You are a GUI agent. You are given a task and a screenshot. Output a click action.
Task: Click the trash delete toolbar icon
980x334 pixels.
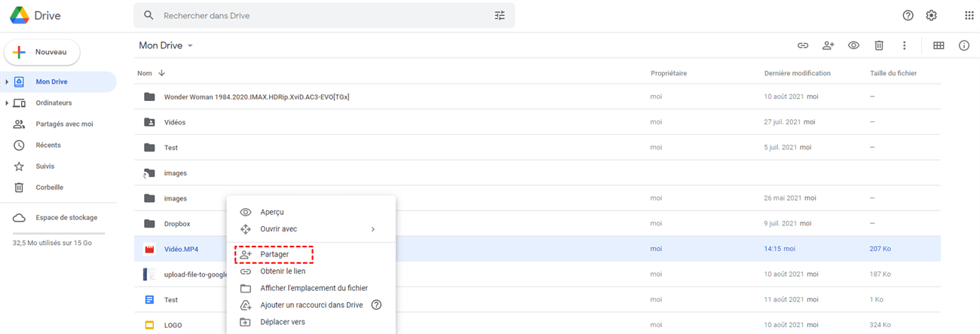pos(879,45)
